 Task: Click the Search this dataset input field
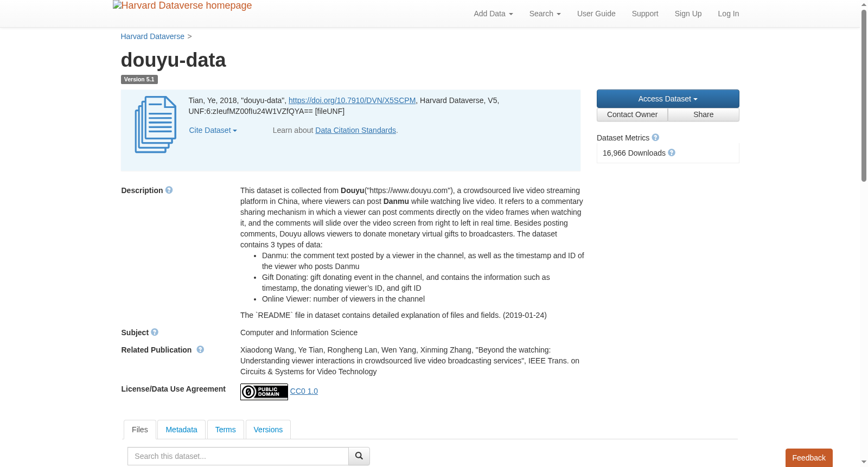[x=238, y=456]
